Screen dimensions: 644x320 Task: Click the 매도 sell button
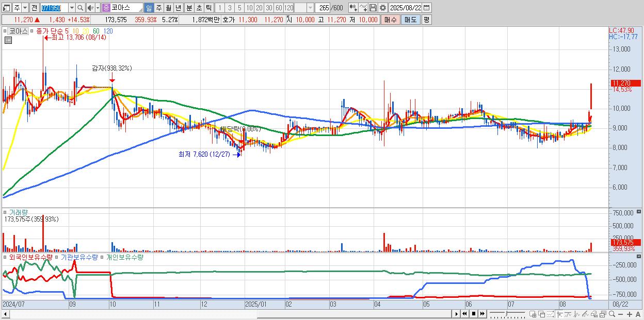410,20
